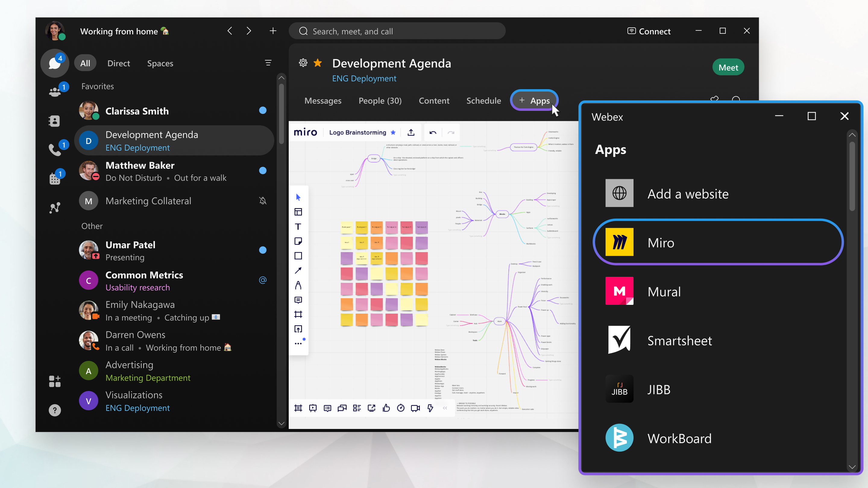The width and height of the screenshot is (868, 488).
Task: Select the sticky note tool in Miro
Action: pyautogui.click(x=299, y=241)
